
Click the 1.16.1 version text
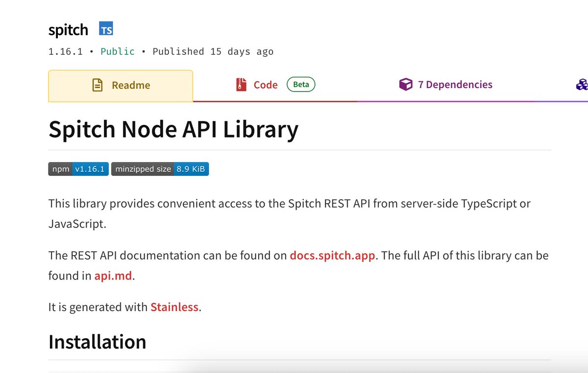[x=66, y=52]
